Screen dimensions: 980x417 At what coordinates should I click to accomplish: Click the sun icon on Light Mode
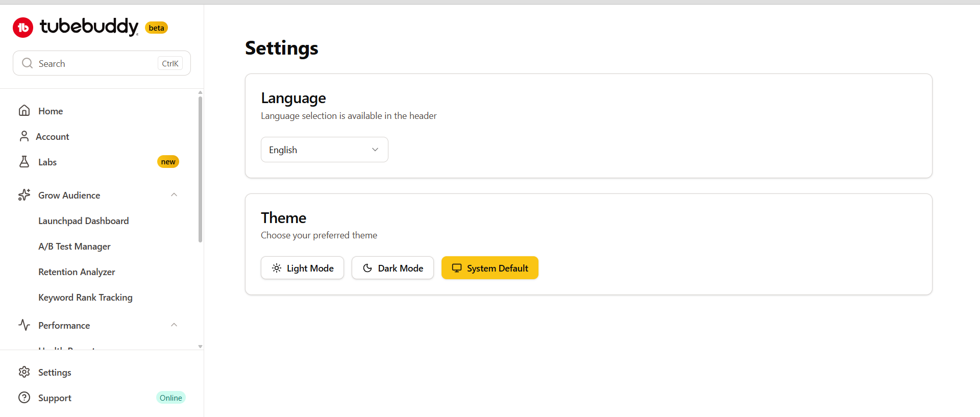tap(277, 268)
